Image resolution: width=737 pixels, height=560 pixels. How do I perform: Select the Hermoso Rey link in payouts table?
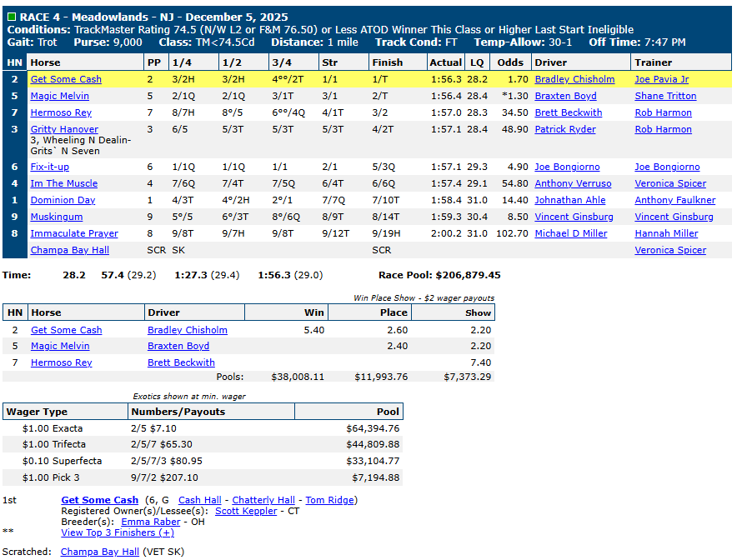pos(61,362)
